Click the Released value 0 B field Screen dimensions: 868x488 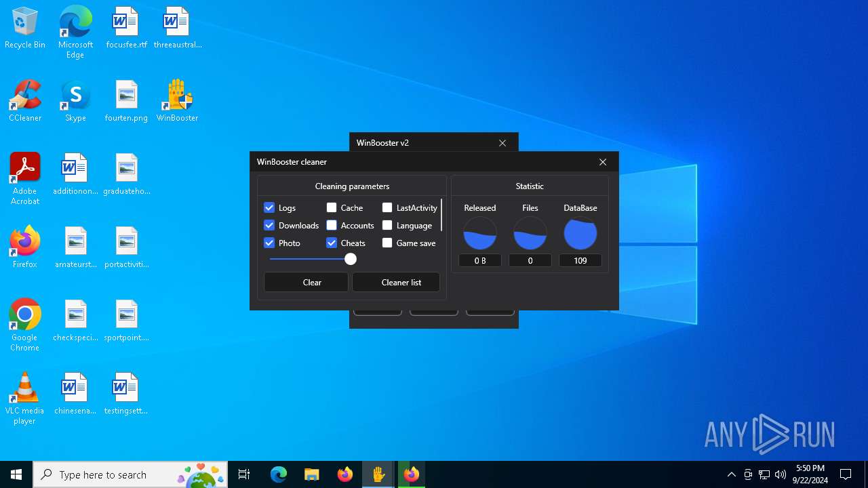coord(480,260)
